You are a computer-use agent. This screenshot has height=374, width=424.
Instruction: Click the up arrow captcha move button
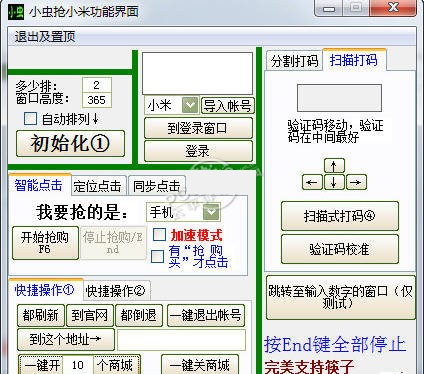(334, 165)
